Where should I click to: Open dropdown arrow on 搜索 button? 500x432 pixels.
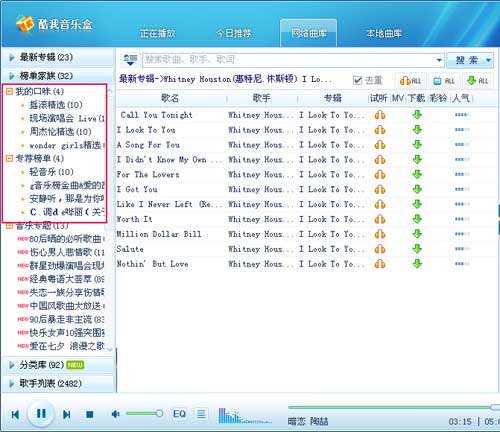pyautogui.click(x=489, y=60)
